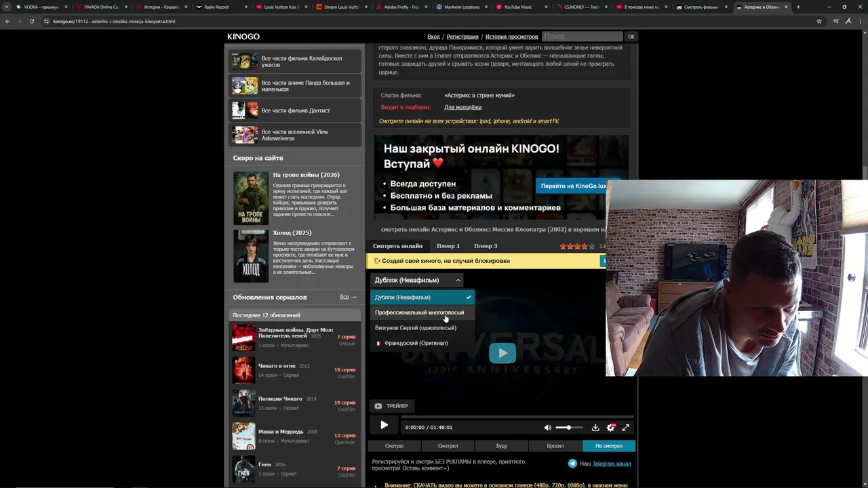Open the Маша и Медведь series update
Screen dimensions: 868x488
pos(294,436)
